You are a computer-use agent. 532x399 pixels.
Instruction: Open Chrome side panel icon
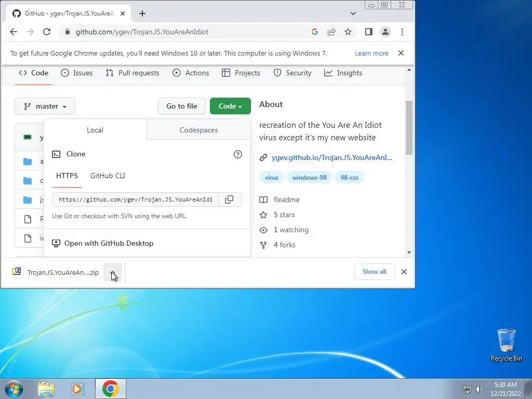click(x=369, y=32)
